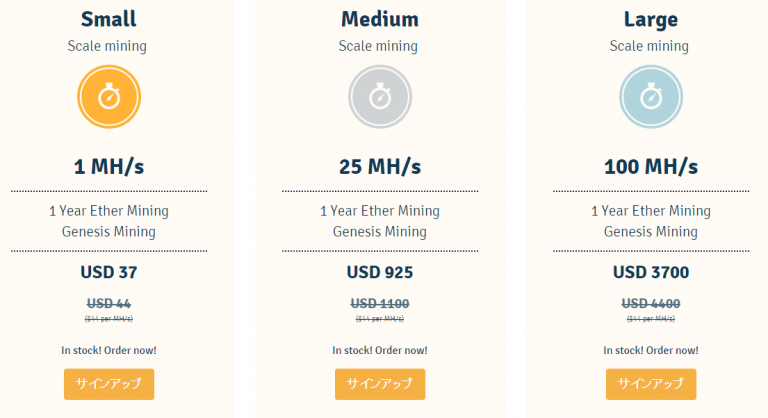Click the USD 37 price
Image resolution: width=768 pixels, height=418 pixels.
tap(109, 272)
